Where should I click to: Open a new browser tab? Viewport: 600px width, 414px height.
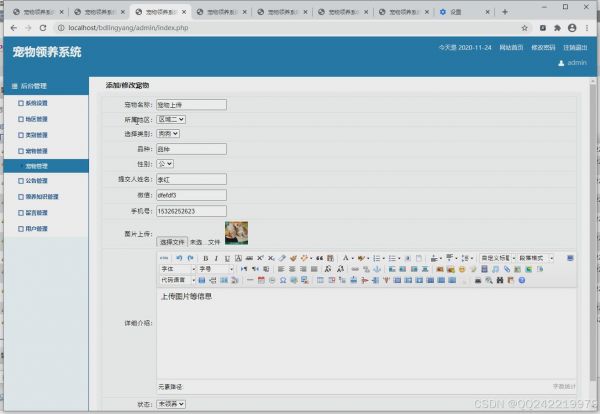[x=505, y=12]
